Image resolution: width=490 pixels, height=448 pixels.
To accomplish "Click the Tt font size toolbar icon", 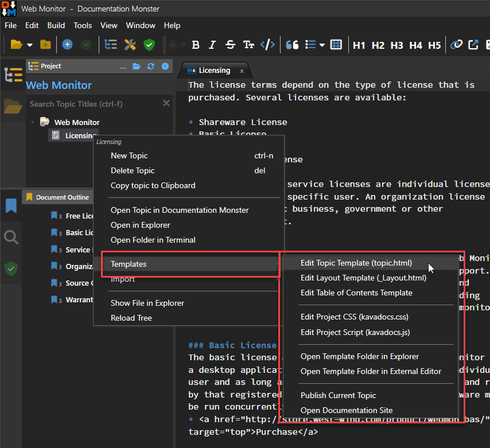I will [249, 45].
